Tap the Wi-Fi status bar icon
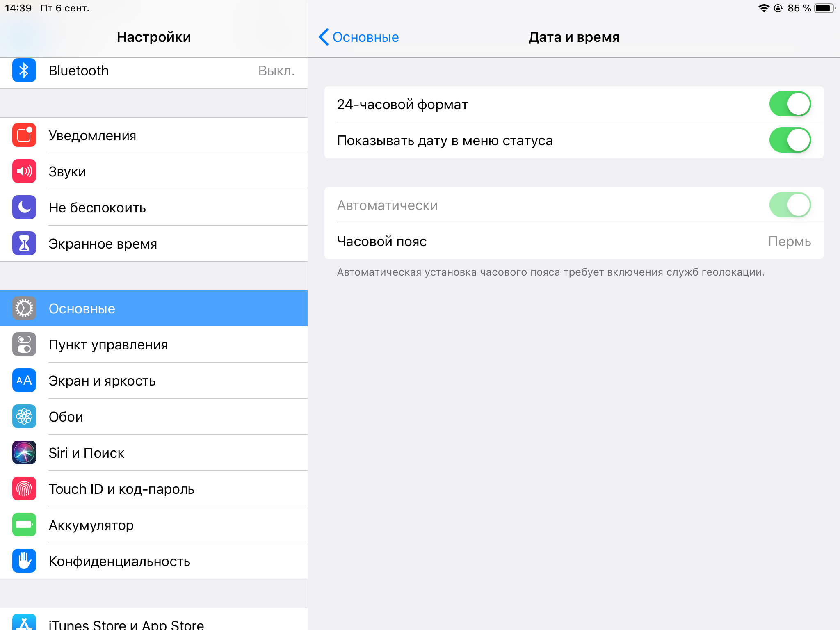This screenshot has height=630, width=840. 764,8
